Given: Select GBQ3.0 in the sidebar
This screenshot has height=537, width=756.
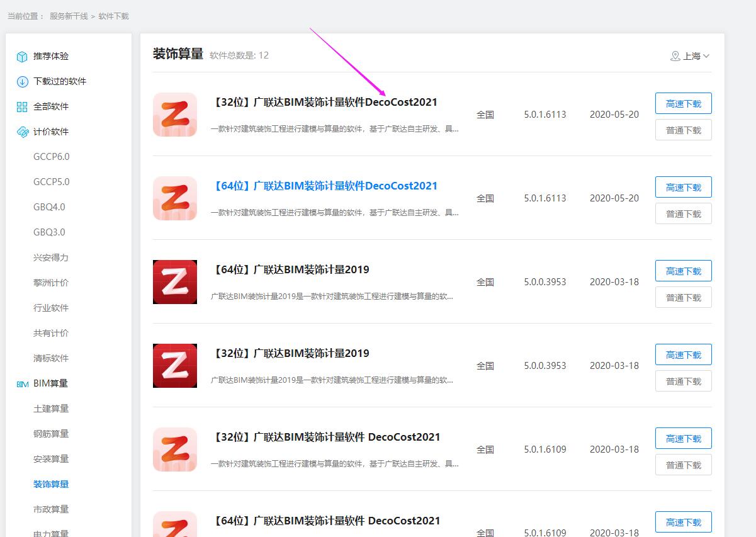Looking at the screenshot, I should point(49,232).
